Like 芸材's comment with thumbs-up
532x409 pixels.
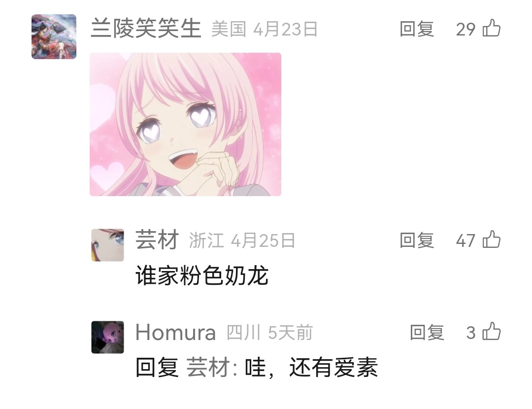pyautogui.click(x=491, y=239)
